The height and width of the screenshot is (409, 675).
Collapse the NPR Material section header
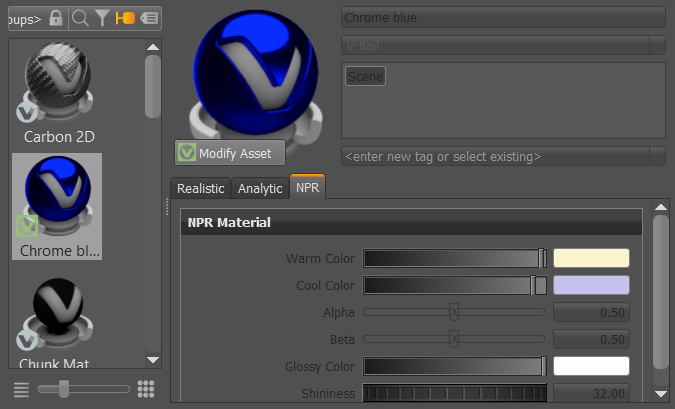pyautogui.click(x=412, y=223)
